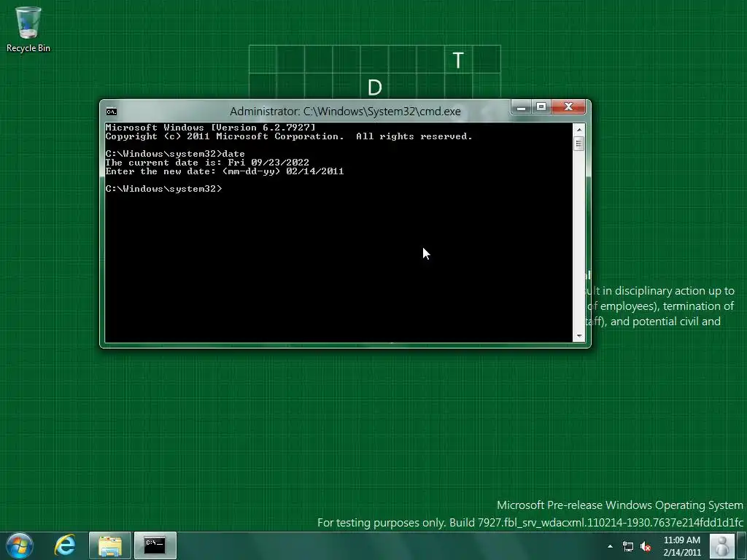Click the cmd scrollbar thumb
747x560 pixels.
[578, 144]
